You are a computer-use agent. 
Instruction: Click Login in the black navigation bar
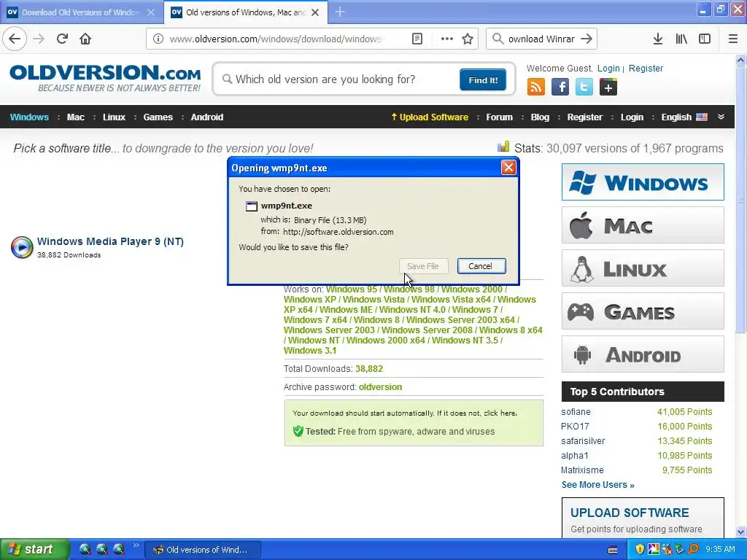tap(632, 117)
